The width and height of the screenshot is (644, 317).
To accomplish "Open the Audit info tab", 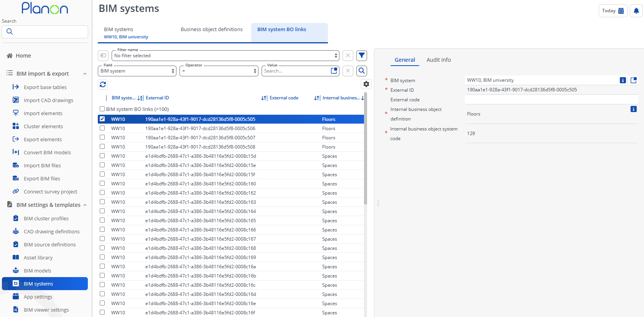I will point(439,60).
